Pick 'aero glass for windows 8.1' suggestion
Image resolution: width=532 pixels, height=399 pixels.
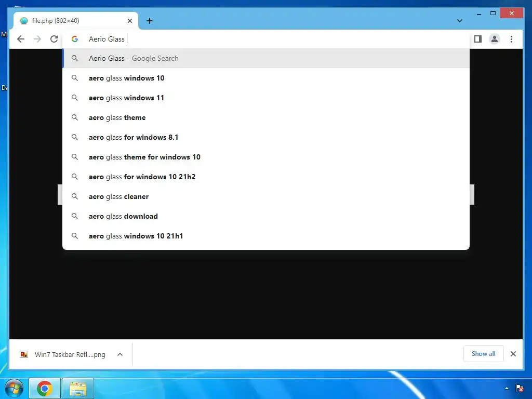[x=266, y=137]
